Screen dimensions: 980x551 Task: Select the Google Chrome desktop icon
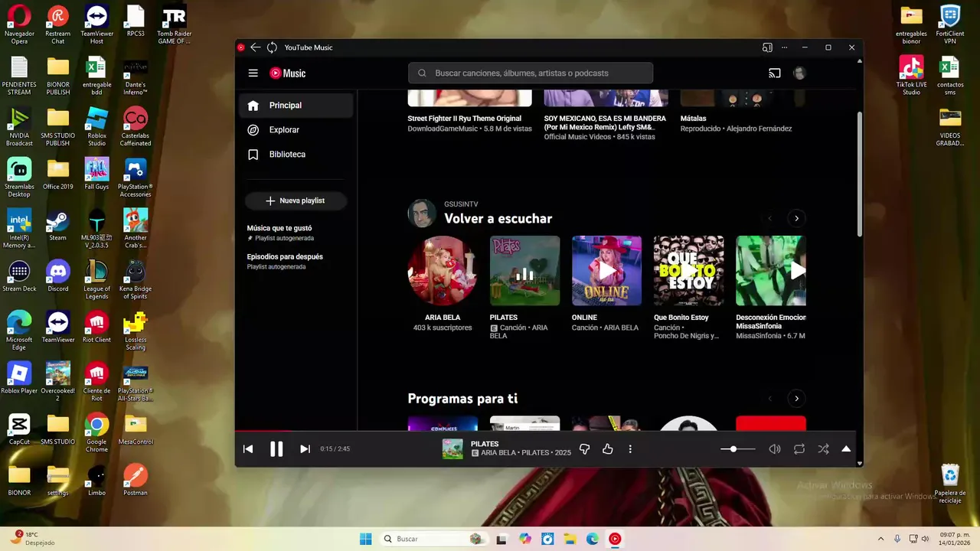pyautogui.click(x=96, y=432)
